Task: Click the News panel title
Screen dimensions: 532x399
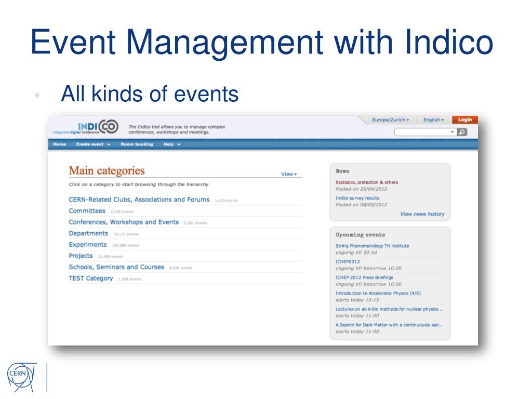Action: click(342, 171)
